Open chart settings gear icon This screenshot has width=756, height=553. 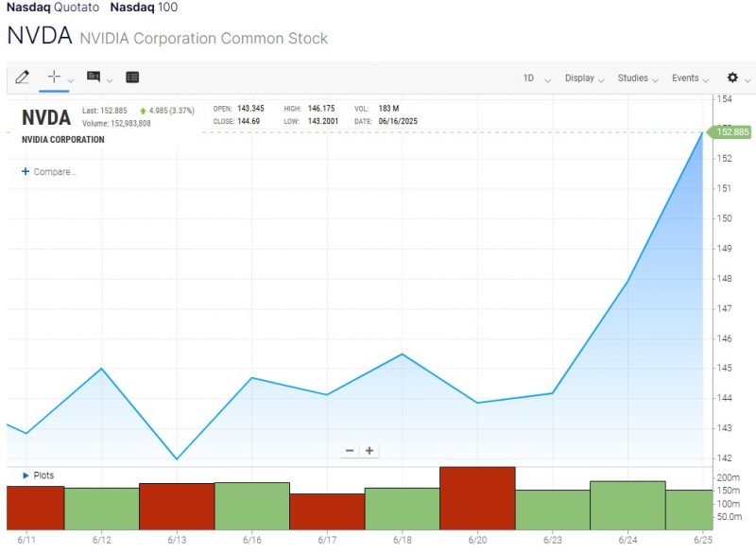732,78
